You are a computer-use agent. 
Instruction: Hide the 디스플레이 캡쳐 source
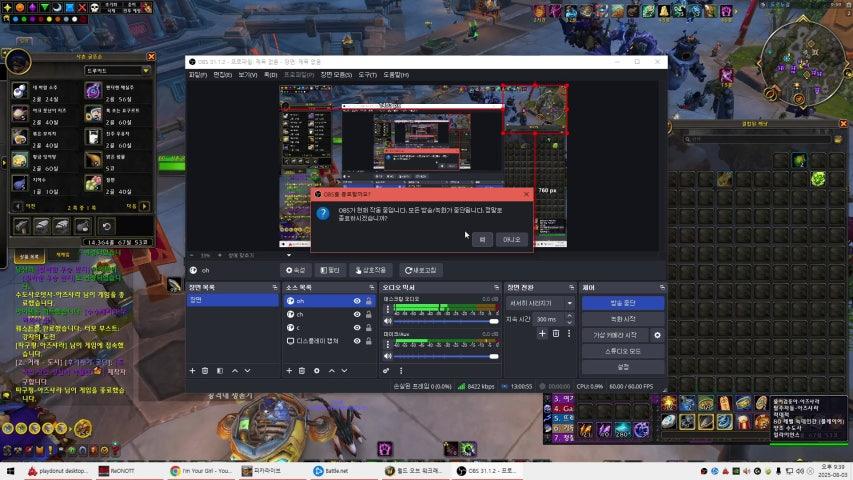coord(357,341)
